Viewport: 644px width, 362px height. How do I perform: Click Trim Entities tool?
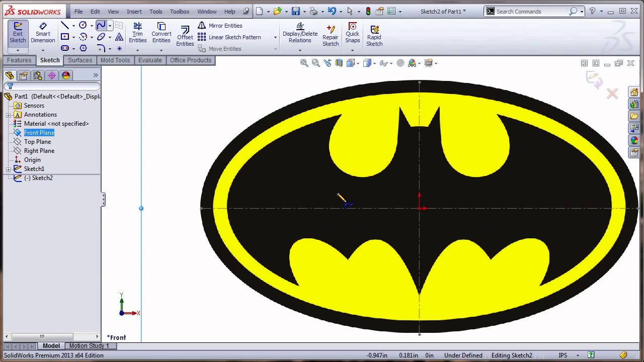click(137, 33)
